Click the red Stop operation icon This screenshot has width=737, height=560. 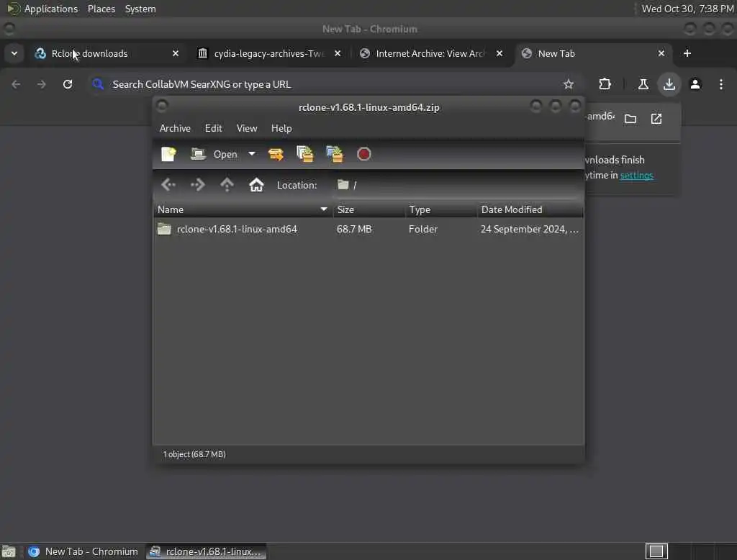coord(363,154)
